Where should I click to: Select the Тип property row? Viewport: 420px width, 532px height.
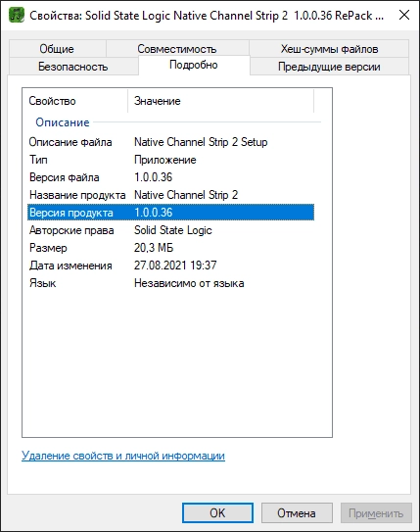171,160
